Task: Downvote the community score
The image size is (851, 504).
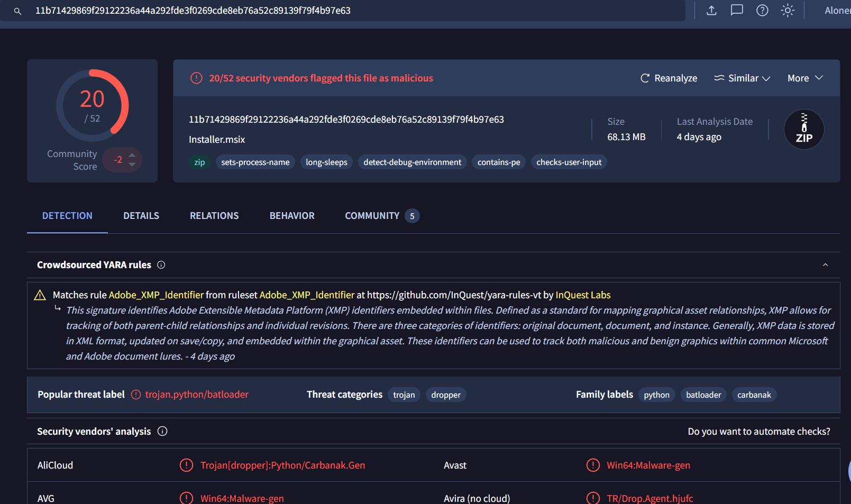Action: 132,164
